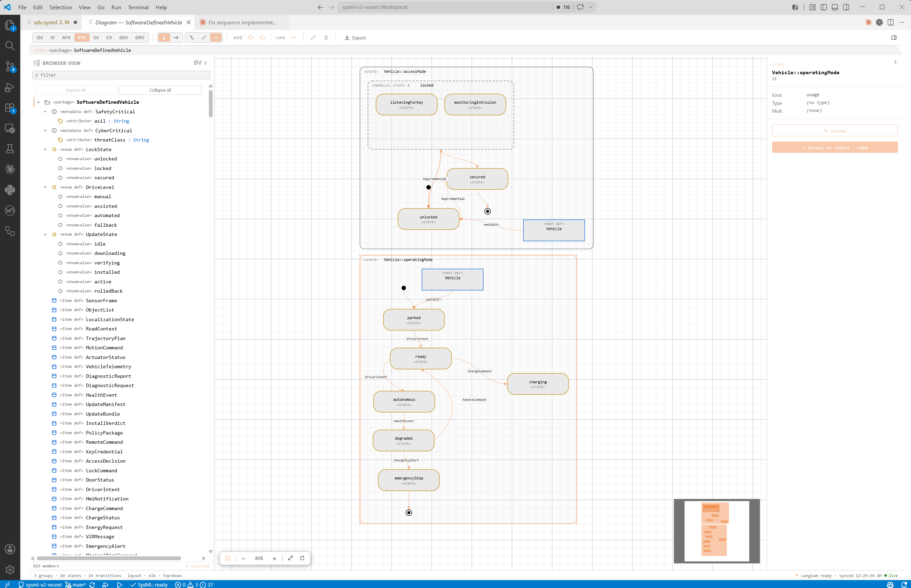Set layout direction to top-down

[x=164, y=37]
